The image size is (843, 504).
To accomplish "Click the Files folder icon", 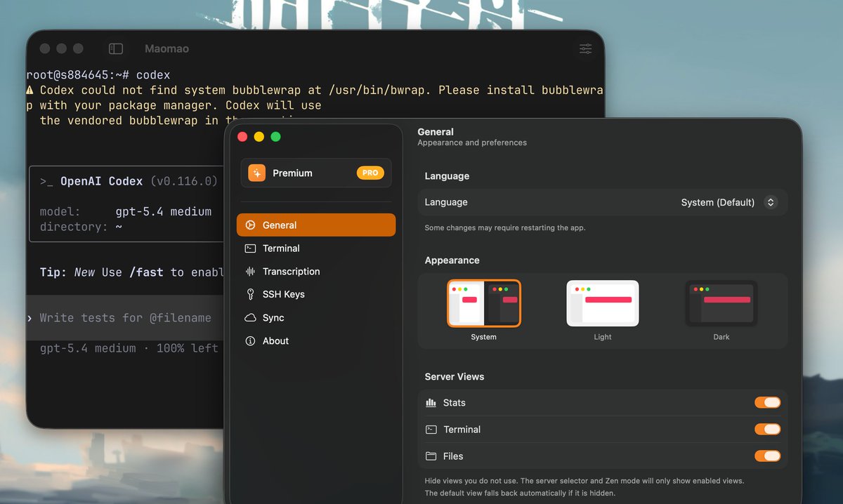I will [x=431, y=456].
